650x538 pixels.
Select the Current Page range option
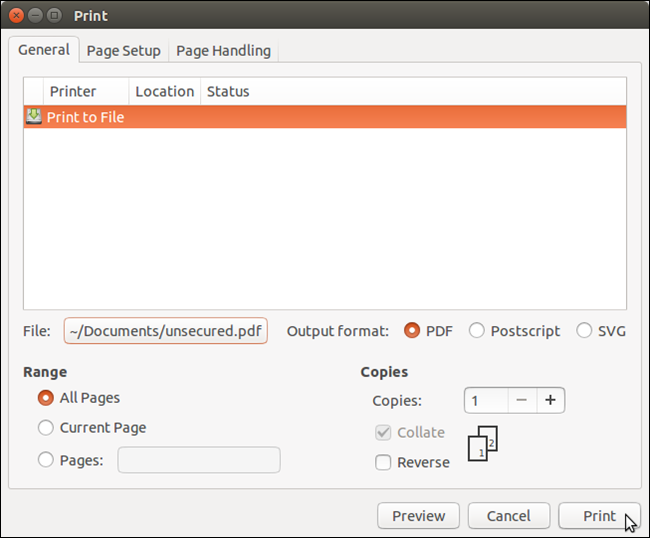click(46, 428)
